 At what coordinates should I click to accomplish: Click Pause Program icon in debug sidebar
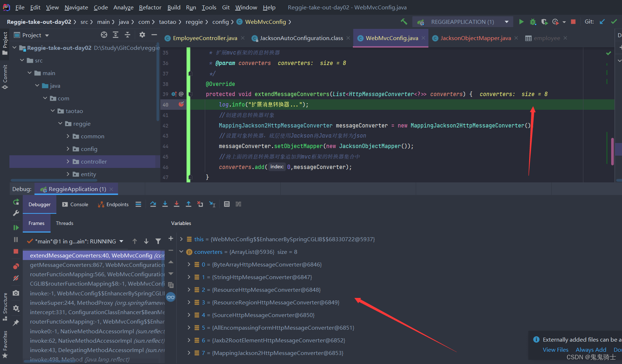[16, 239]
